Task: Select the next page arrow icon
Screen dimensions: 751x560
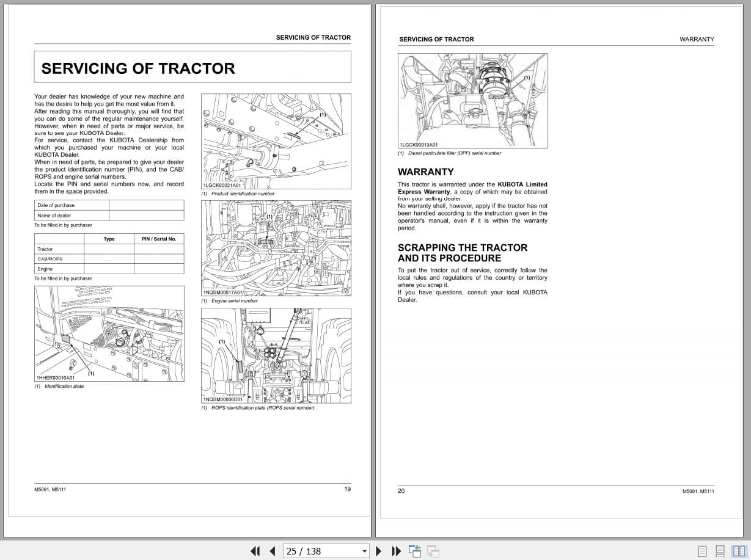Action: (378, 551)
